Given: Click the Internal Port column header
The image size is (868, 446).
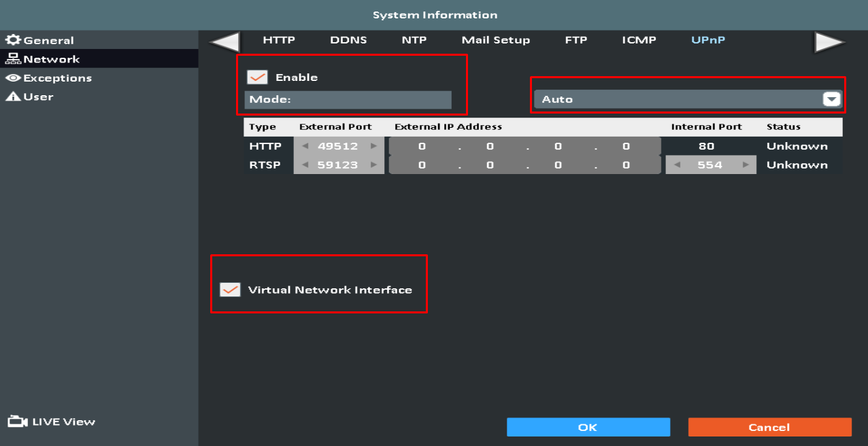Looking at the screenshot, I should (x=706, y=126).
